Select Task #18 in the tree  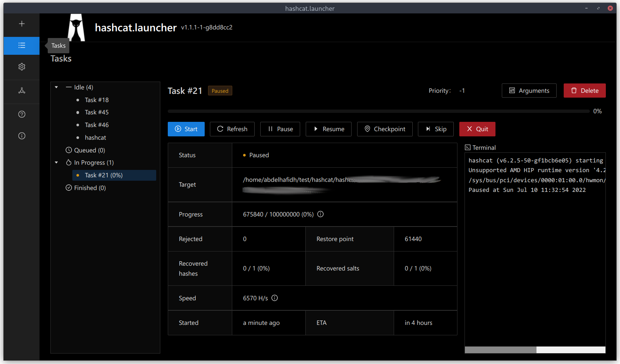pos(97,100)
